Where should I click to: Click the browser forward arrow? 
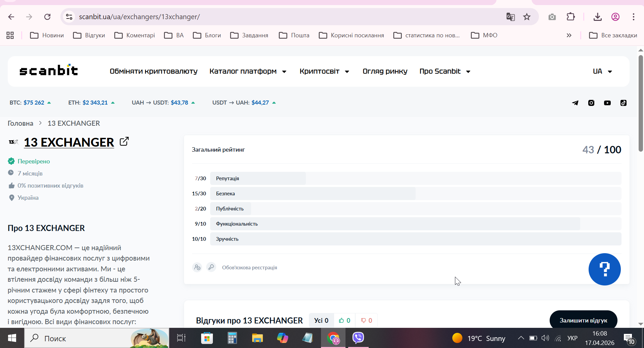tap(29, 17)
